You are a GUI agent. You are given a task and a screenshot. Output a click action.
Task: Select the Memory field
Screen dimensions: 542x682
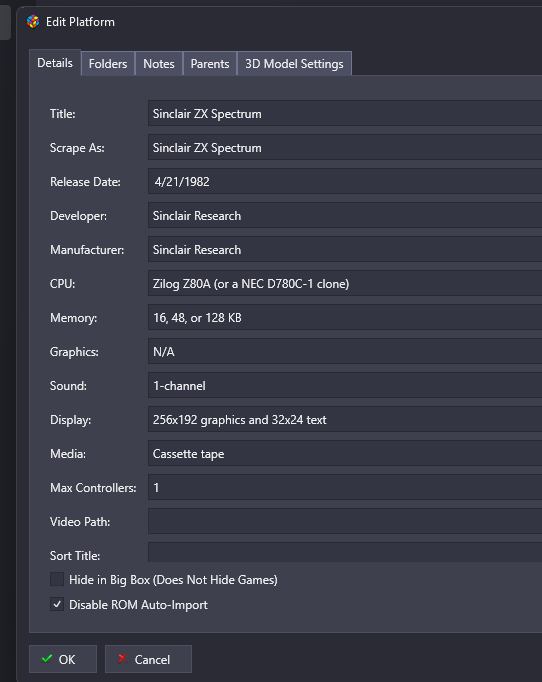pyautogui.click(x=345, y=318)
